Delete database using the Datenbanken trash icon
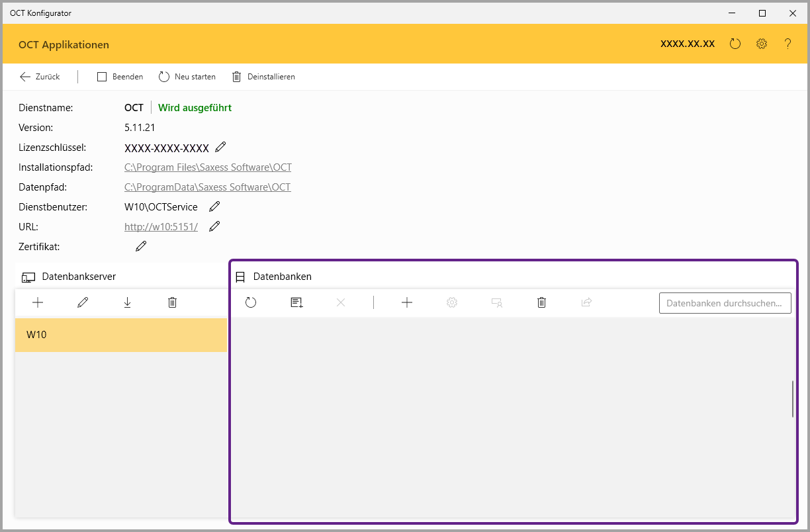 tap(542, 302)
